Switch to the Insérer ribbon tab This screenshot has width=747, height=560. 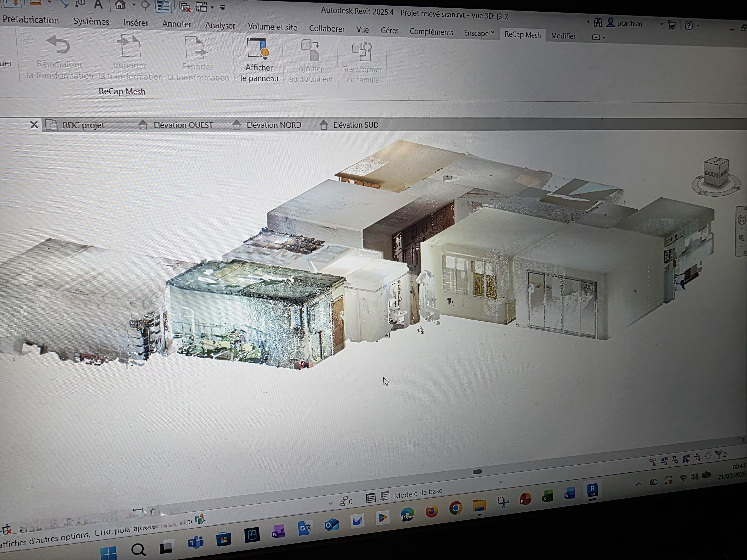136,23
